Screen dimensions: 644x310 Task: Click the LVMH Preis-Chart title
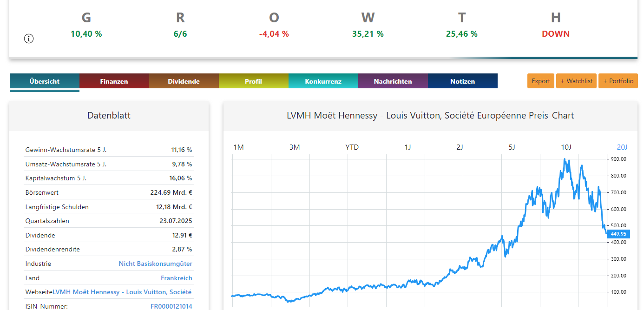[x=430, y=116]
